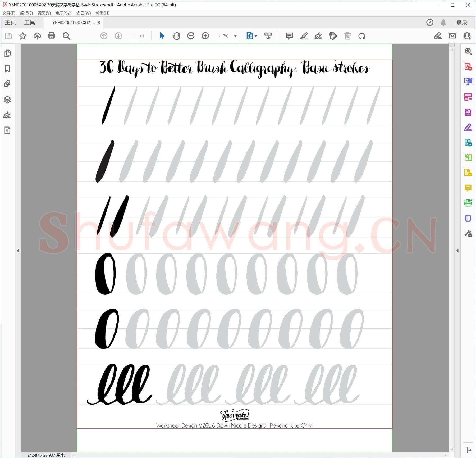
Task: Open the 帮助 menu
Action: [103, 13]
